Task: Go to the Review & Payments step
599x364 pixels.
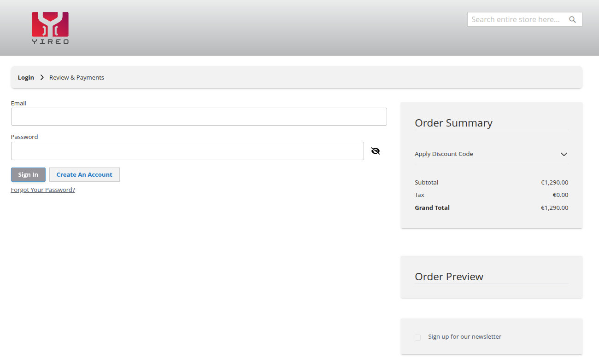Action: pos(76,77)
